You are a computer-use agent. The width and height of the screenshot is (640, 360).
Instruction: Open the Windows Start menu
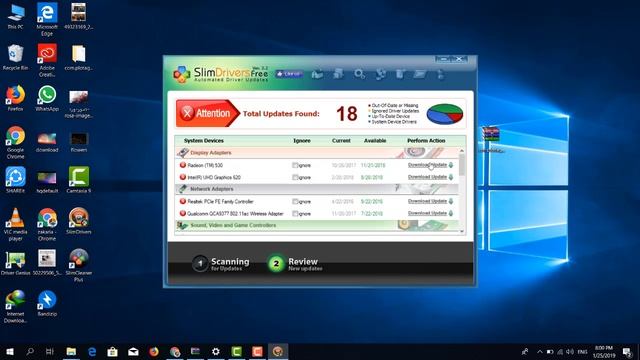point(9,351)
